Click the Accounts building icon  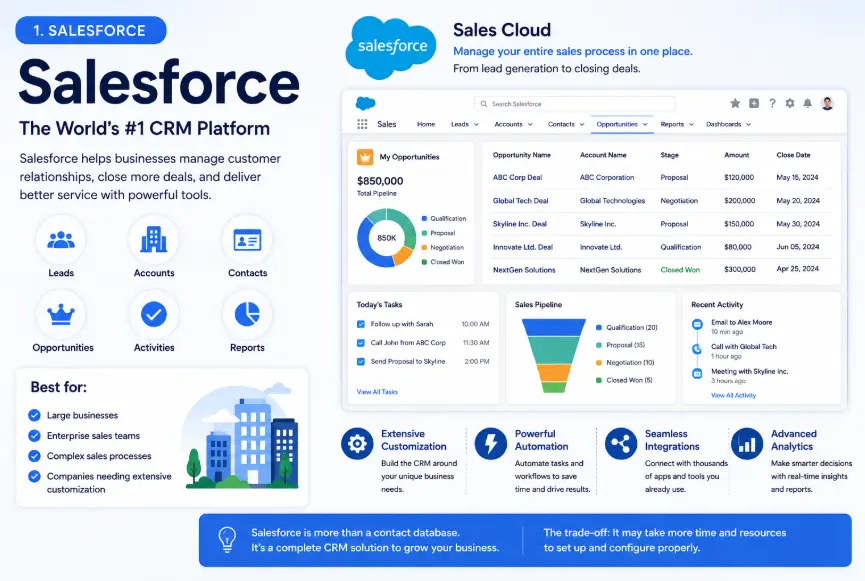[153, 239]
